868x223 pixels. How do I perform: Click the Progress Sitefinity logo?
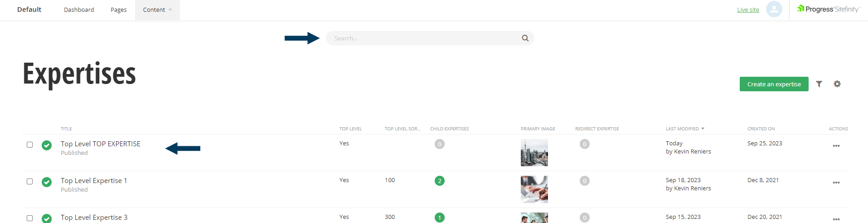click(828, 9)
